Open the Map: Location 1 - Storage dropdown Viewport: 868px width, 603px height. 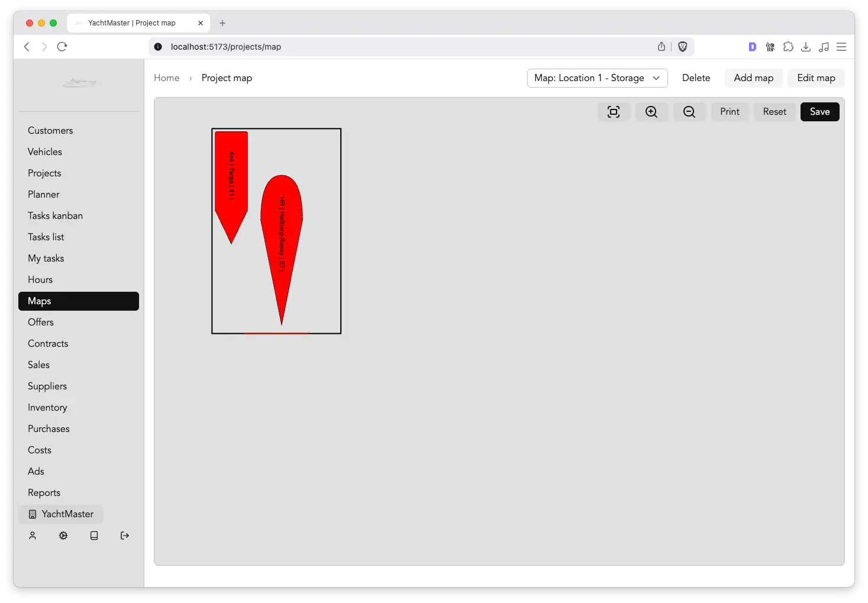point(597,78)
